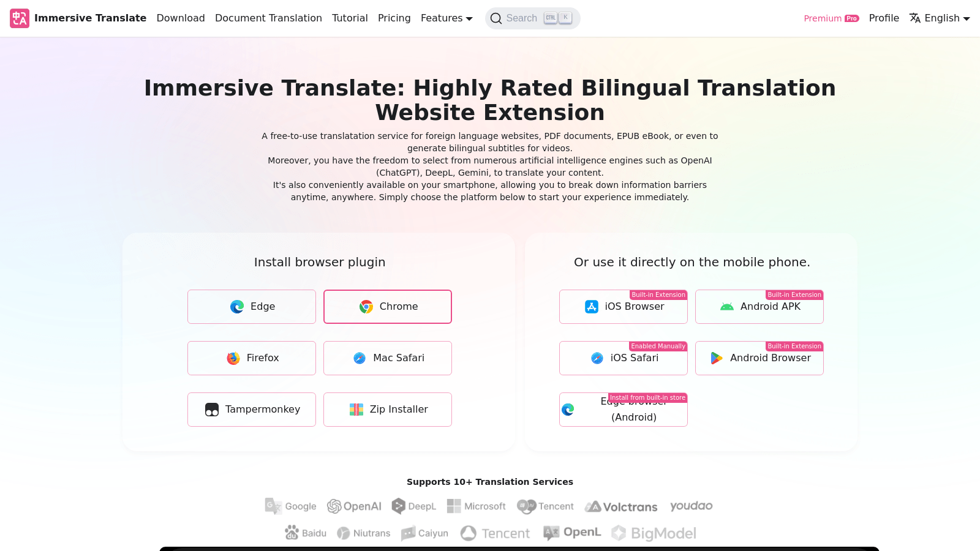Click the iOS Safari compass icon
The image size is (980, 551).
(x=597, y=358)
